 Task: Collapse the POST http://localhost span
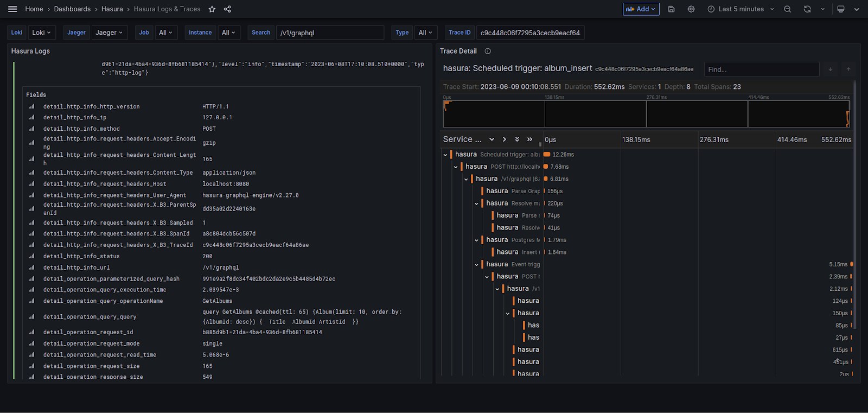[x=456, y=167]
